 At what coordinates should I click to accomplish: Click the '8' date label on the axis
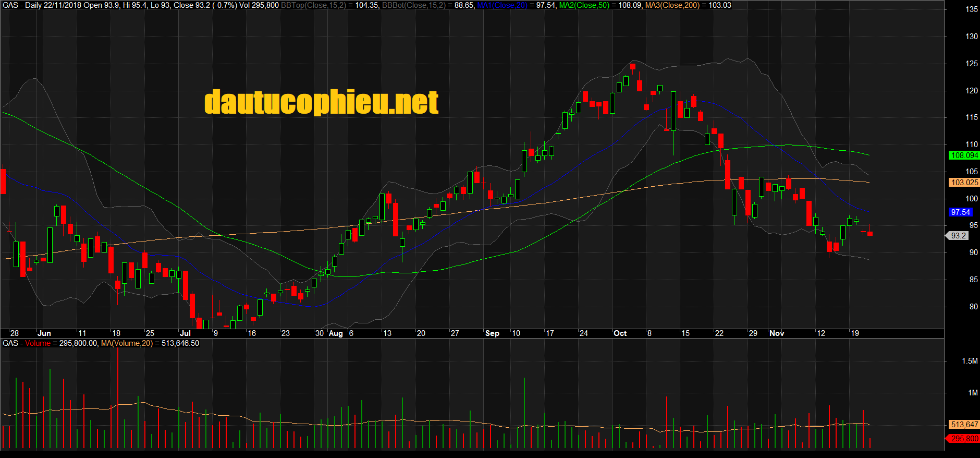coord(650,333)
